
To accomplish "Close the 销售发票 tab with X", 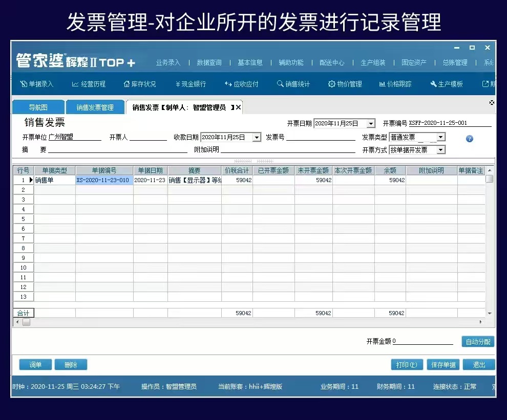I will pyautogui.click(x=238, y=107).
